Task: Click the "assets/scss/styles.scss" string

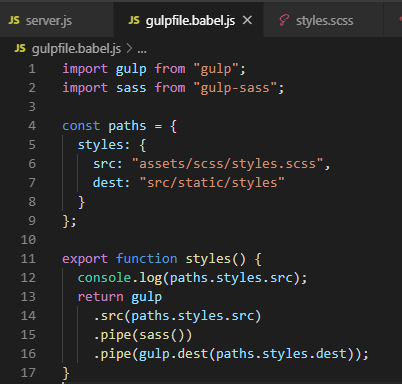Action: point(227,164)
